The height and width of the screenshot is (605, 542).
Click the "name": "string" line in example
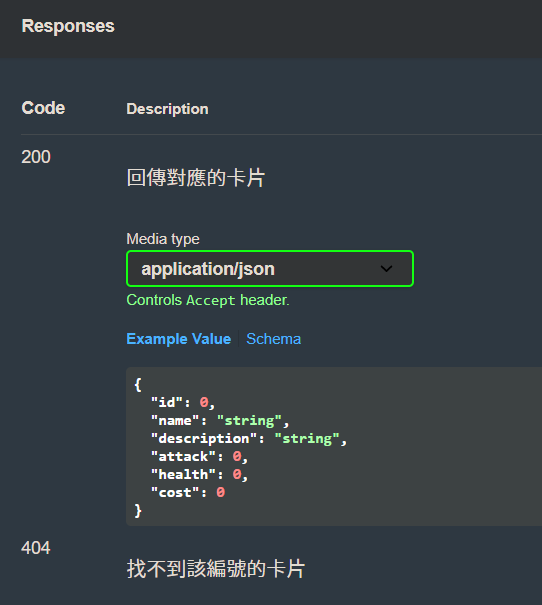point(220,421)
